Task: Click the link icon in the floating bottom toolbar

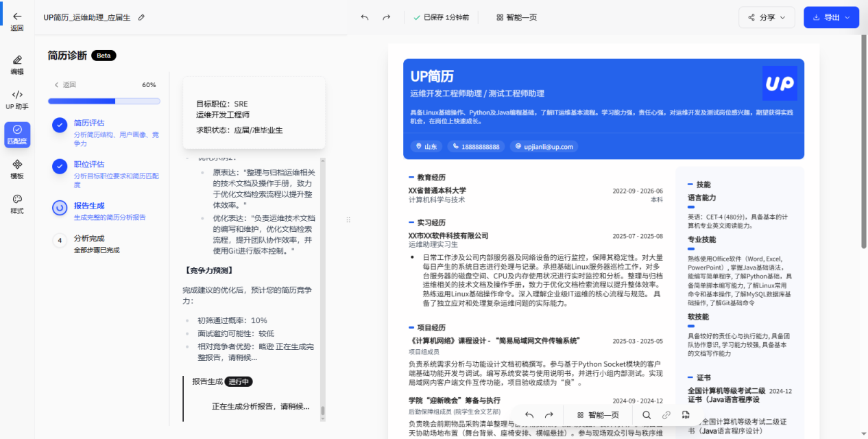Action: tap(666, 415)
